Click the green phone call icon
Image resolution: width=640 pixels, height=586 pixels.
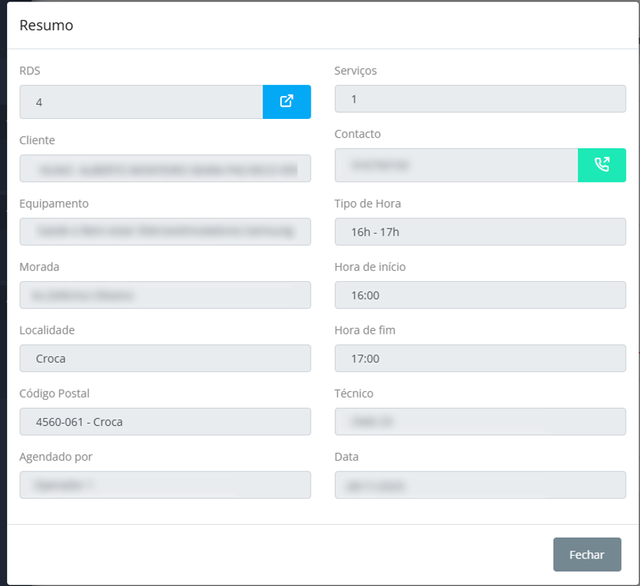601,165
